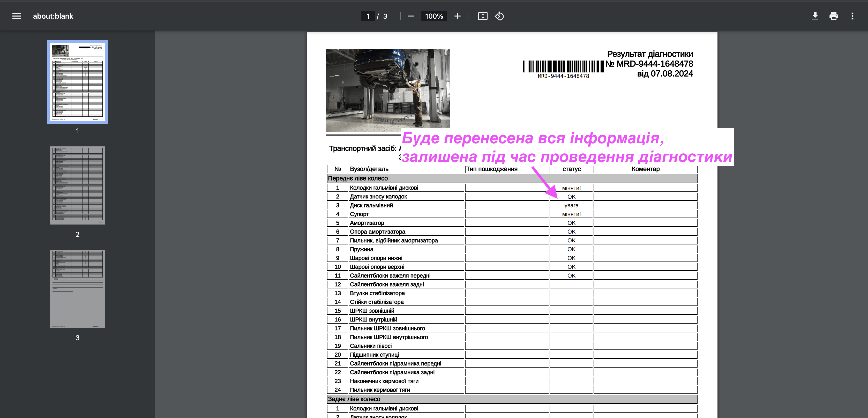
Task: Open the three-dot more actions menu
Action: (852, 16)
